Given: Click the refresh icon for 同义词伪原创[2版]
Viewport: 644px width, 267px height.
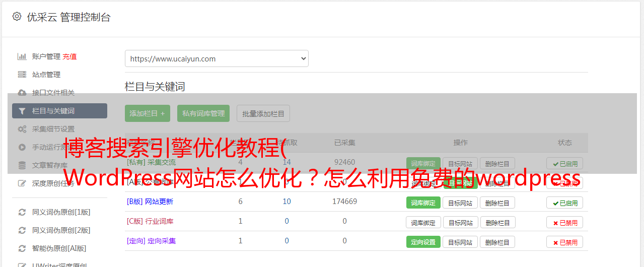Looking at the screenshot, I should pyautogui.click(x=22, y=230).
